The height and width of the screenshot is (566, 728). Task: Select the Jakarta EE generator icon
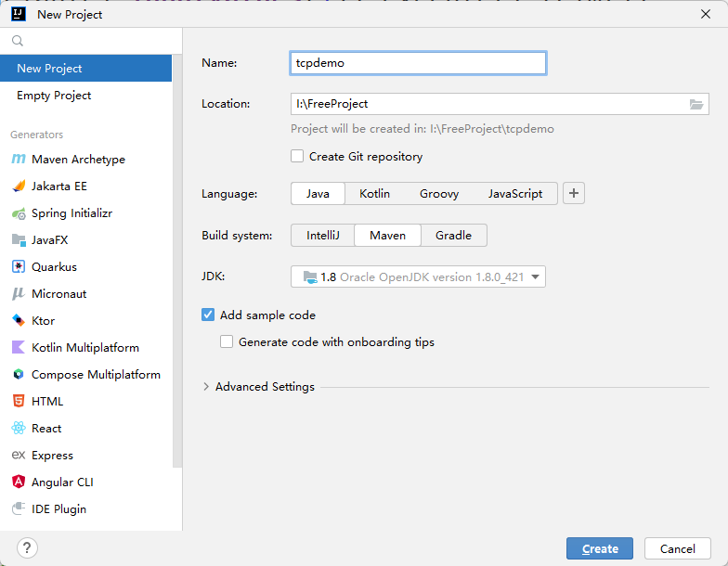click(19, 187)
